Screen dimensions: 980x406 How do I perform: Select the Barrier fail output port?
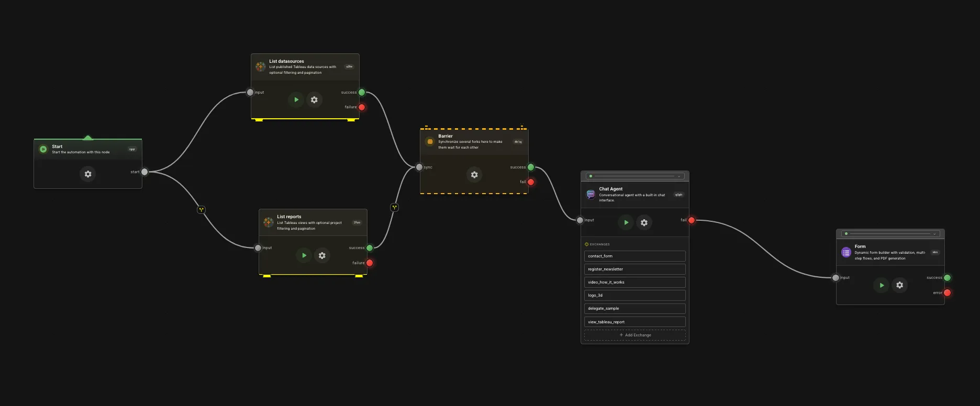pos(531,182)
